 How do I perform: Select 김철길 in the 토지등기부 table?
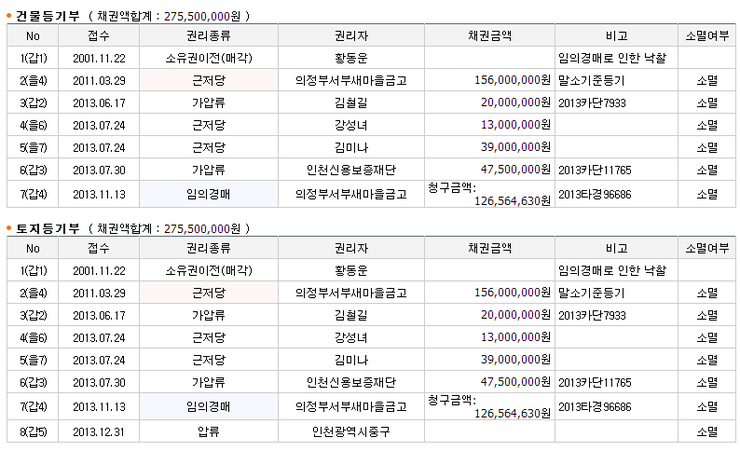[x=351, y=315]
